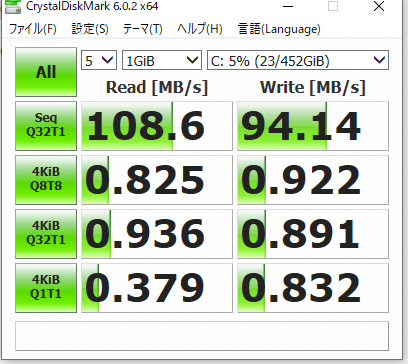Select the 4KiB Q32T1 write value 0.891
The width and height of the screenshot is (408, 364).
(x=313, y=234)
